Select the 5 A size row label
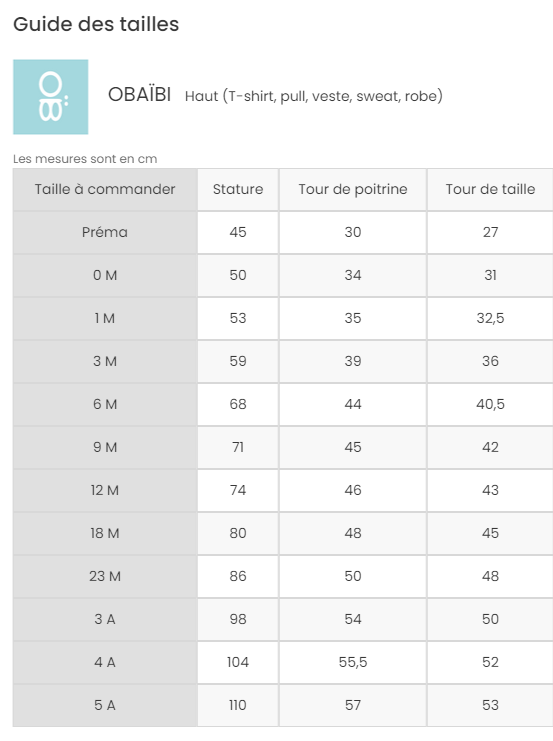Screen dimensions: 553x741 (105, 706)
